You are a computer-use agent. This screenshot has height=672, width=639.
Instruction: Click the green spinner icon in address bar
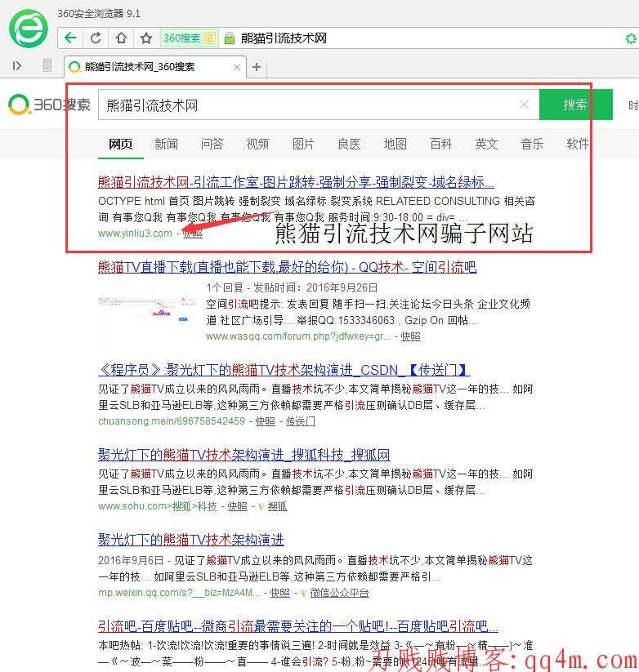[x=631, y=38]
